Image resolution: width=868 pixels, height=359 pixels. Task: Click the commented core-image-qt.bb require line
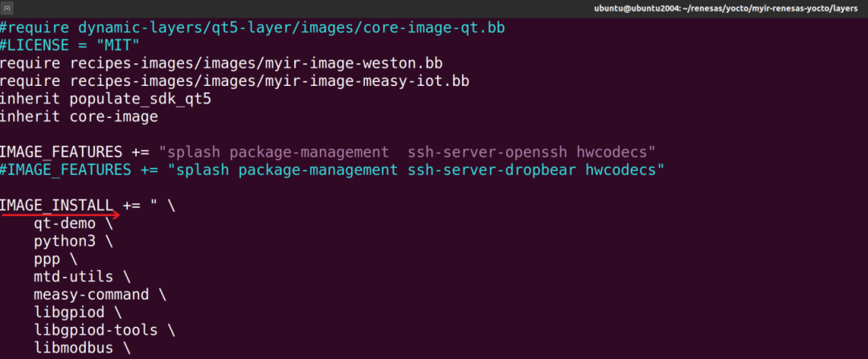point(257,28)
